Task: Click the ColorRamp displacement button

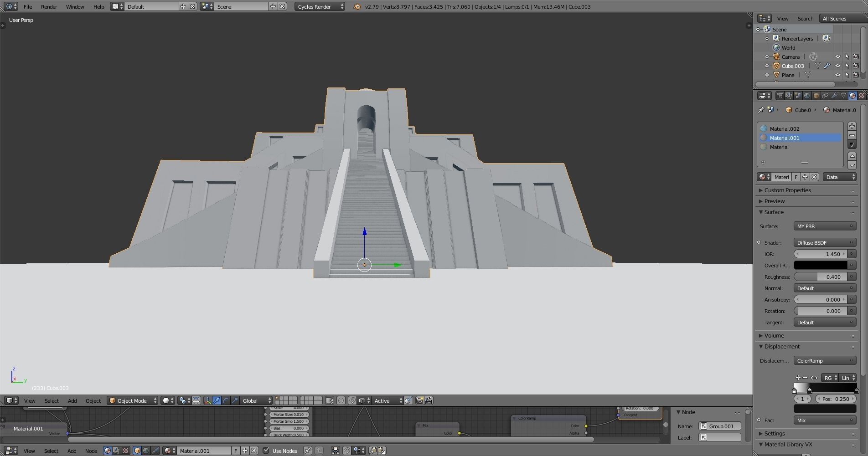Action: (825, 360)
